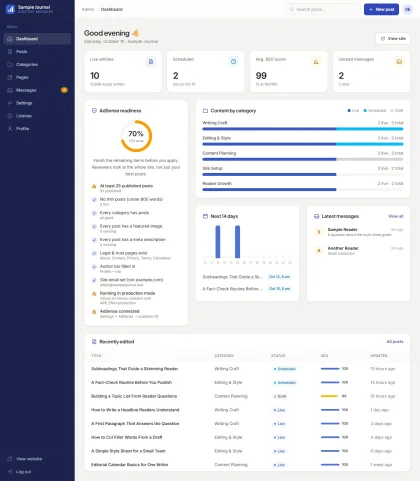This screenshot has width=420, height=481.
Task: Open Messages in the sidebar menu
Action: tap(37, 90)
